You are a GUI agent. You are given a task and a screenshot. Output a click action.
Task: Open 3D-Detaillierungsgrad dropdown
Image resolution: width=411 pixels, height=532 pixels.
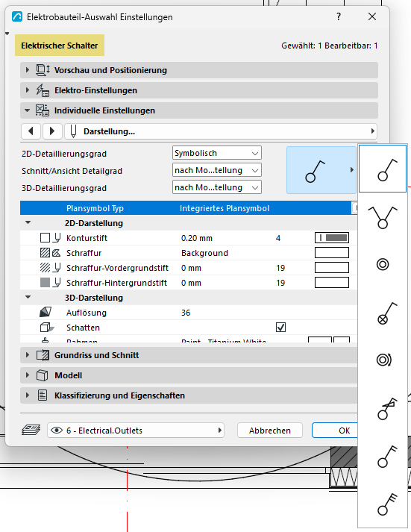point(217,187)
